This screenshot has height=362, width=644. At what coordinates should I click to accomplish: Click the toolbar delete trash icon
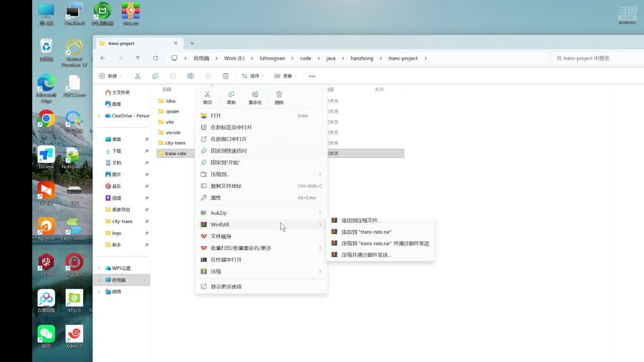225,76
